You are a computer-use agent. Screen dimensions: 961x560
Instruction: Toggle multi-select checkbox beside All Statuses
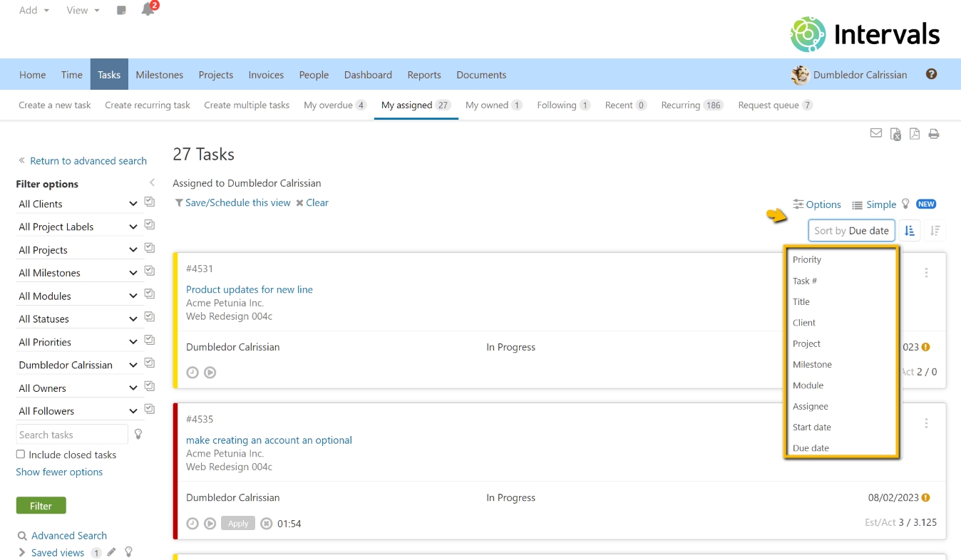tap(150, 317)
